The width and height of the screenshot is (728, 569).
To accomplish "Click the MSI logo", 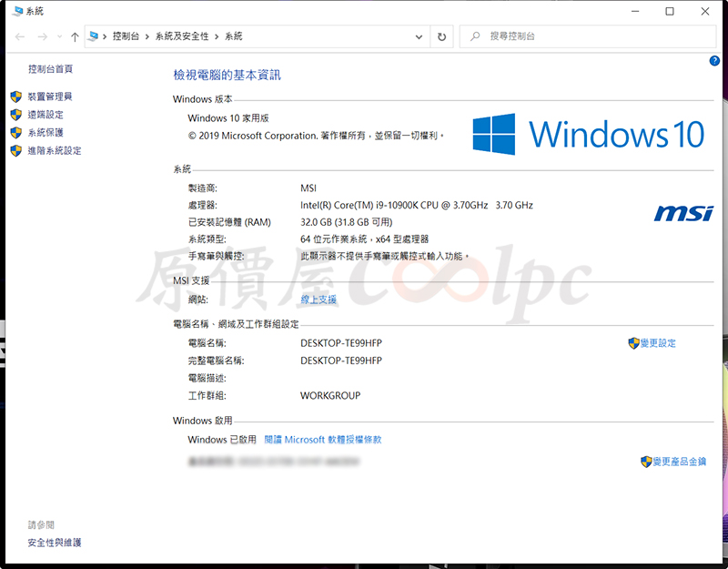I will tap(683, 214).
